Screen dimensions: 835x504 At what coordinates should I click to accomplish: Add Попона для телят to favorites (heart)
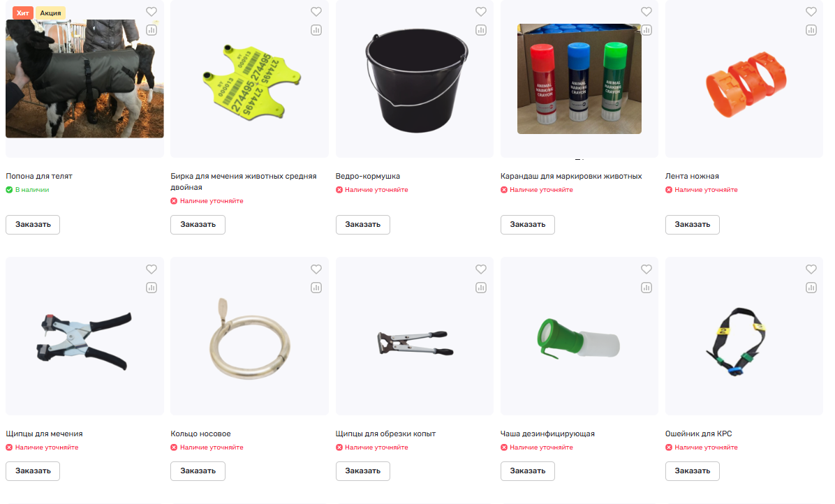point(152,12)
